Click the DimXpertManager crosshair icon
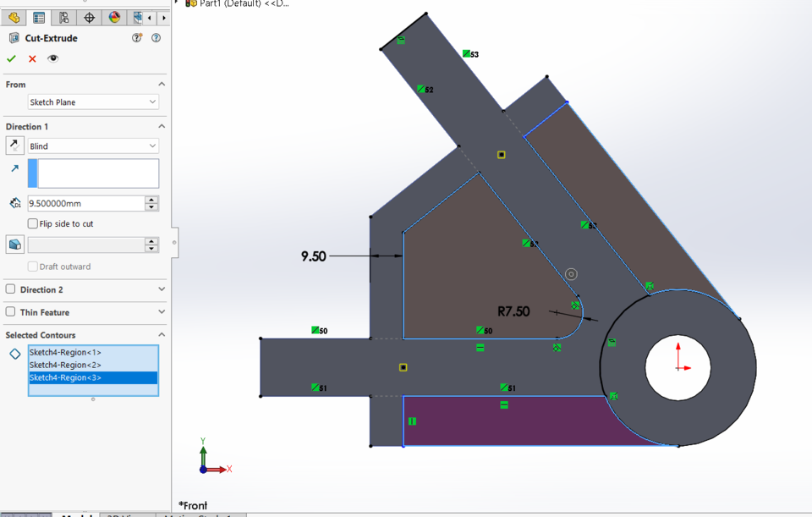Screen dimensions: 812x517 click(89, 17)
